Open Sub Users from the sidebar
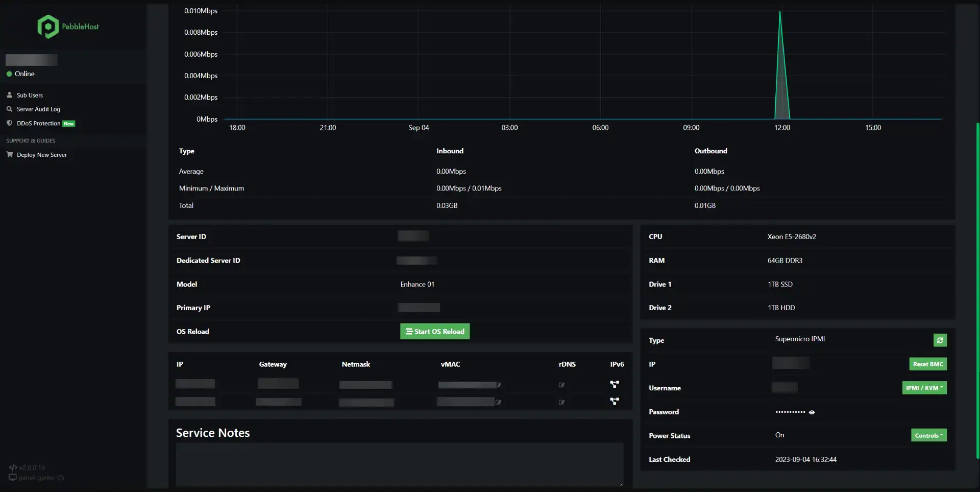 pyautogui.click(x=30, y=96)
